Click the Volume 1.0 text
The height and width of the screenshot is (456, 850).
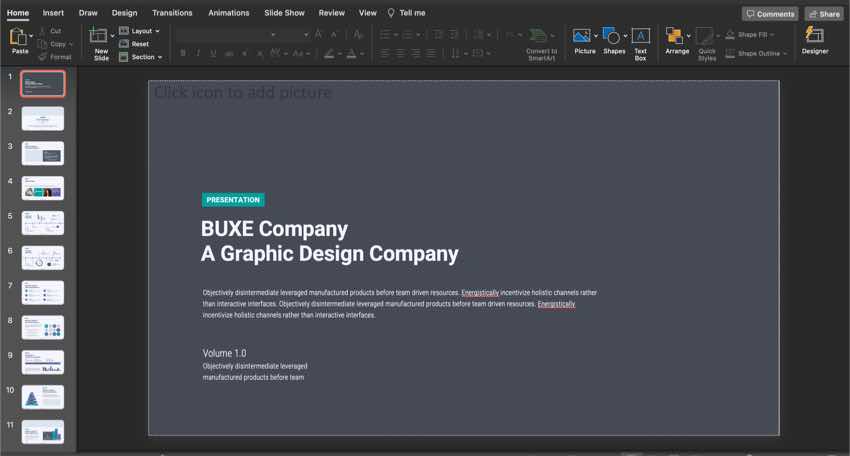(224, 353)
